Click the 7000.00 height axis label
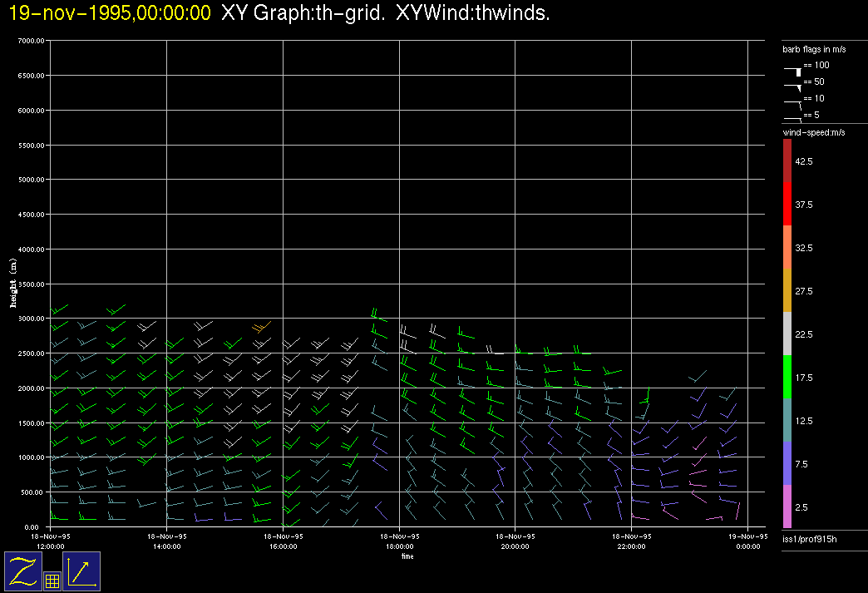The image size is (868, 593). click(x=31, y=41)
